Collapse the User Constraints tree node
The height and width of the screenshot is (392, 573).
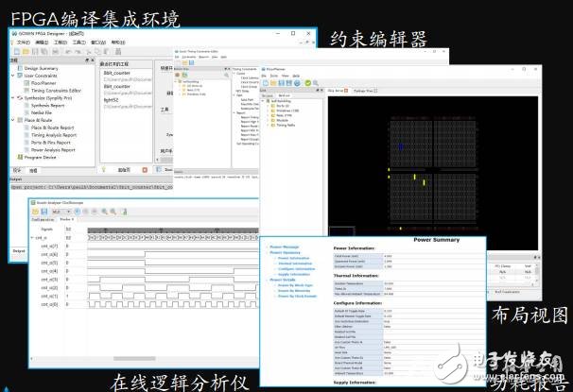click(x=11, y=75)
